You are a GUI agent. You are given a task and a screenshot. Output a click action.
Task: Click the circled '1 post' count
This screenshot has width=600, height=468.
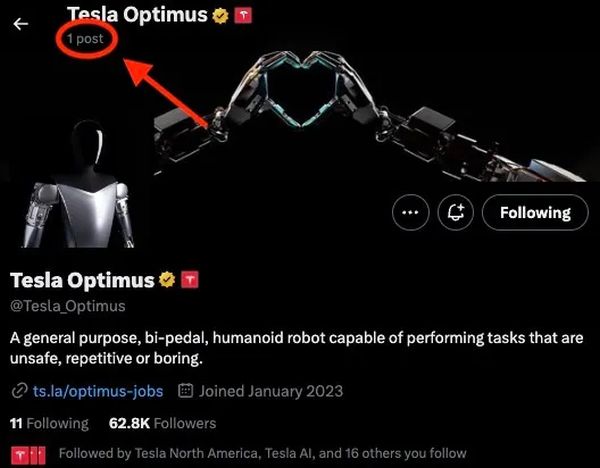click(x=85, y=39)
